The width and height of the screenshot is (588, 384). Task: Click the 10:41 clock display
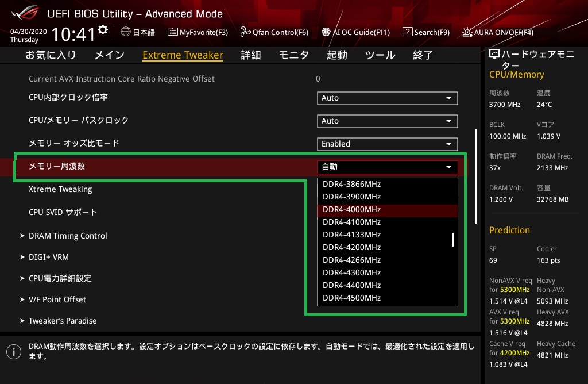pyautogui.click(x=73, y=34)
